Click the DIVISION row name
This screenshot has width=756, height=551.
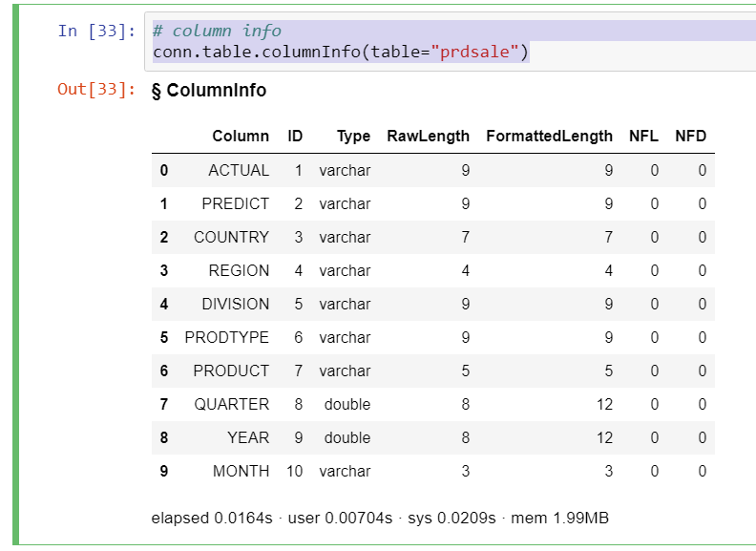(x=235, y=304)
